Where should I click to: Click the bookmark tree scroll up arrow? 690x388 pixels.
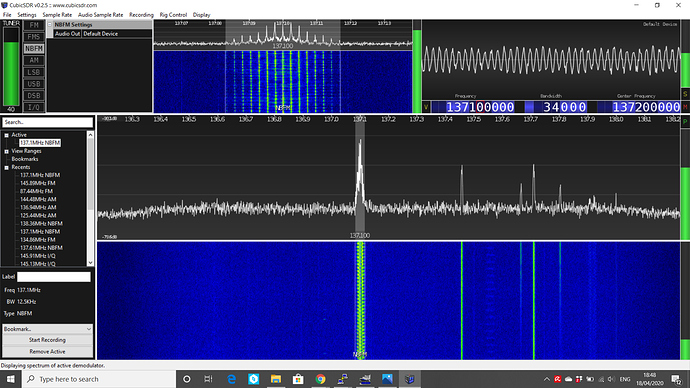tap(90, 135)
